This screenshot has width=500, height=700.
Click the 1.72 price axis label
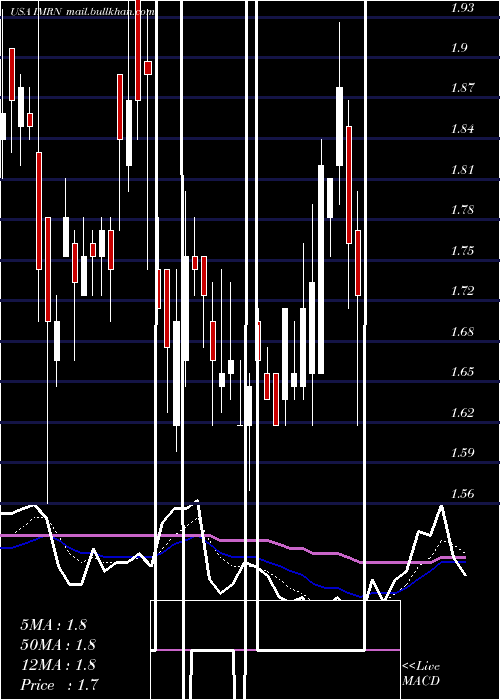click(462, 291)
